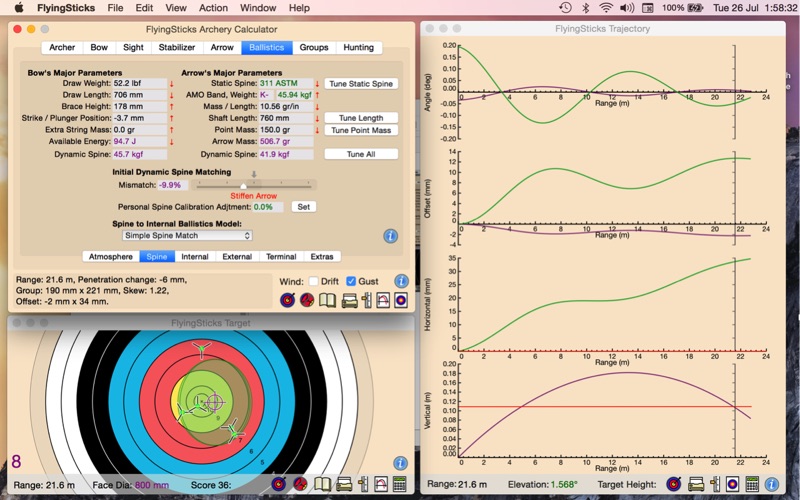The height and width of the screenshot is (500, 800).
Task: Click the Mismatch slider thumb
Action: pos(243,186)
